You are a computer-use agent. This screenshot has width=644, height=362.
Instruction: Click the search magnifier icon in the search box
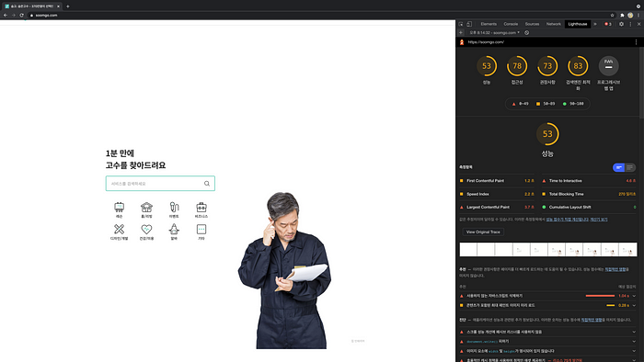207,184
